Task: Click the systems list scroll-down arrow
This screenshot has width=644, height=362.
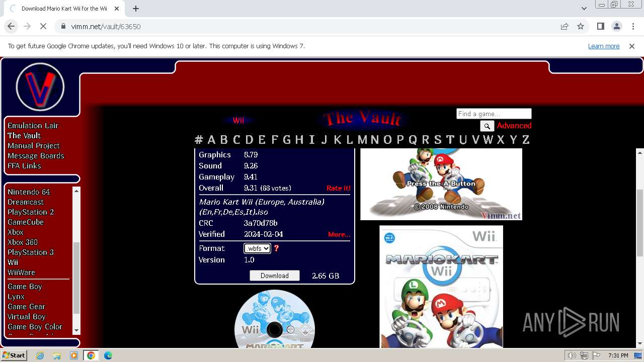Action: [76, 330]
